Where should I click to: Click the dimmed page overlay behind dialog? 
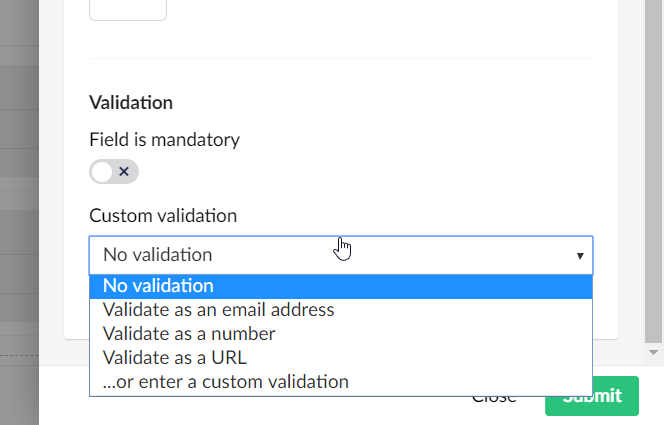click(19, 212)
